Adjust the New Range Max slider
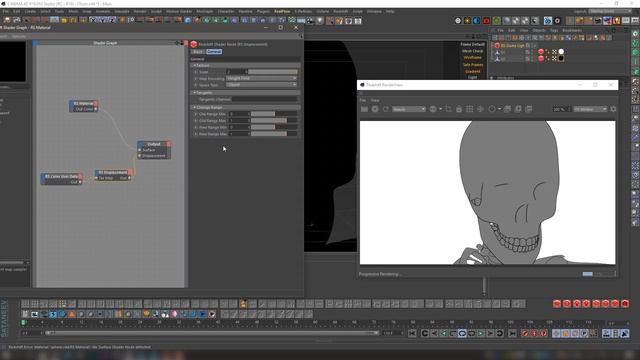The height and width of the screenshot is (360, 640). point(274,134)
